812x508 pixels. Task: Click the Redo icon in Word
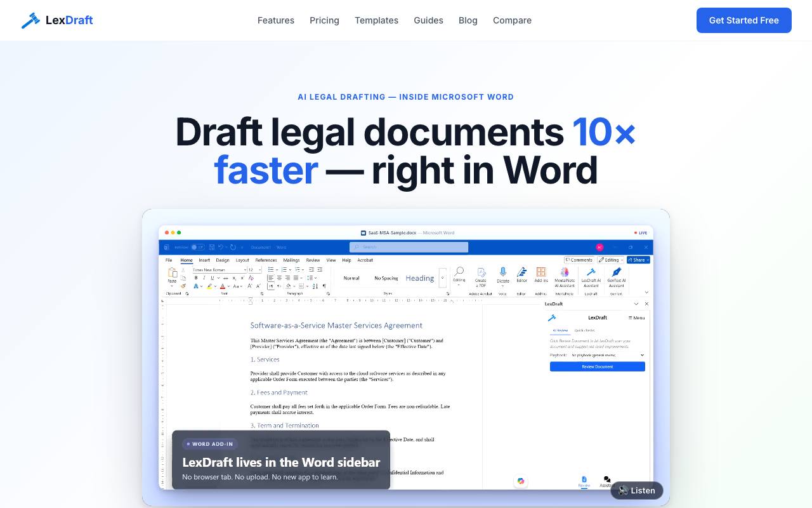click(x=233, y=247)
